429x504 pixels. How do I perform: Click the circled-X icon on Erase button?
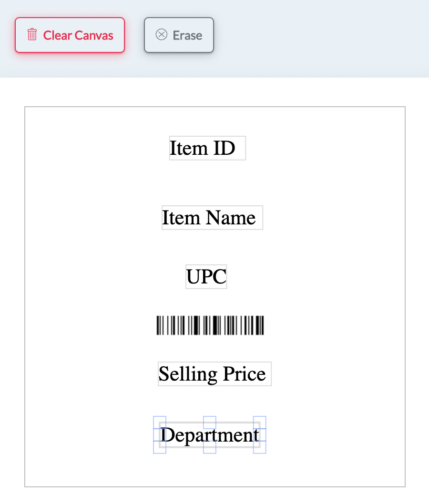(161, 34)
